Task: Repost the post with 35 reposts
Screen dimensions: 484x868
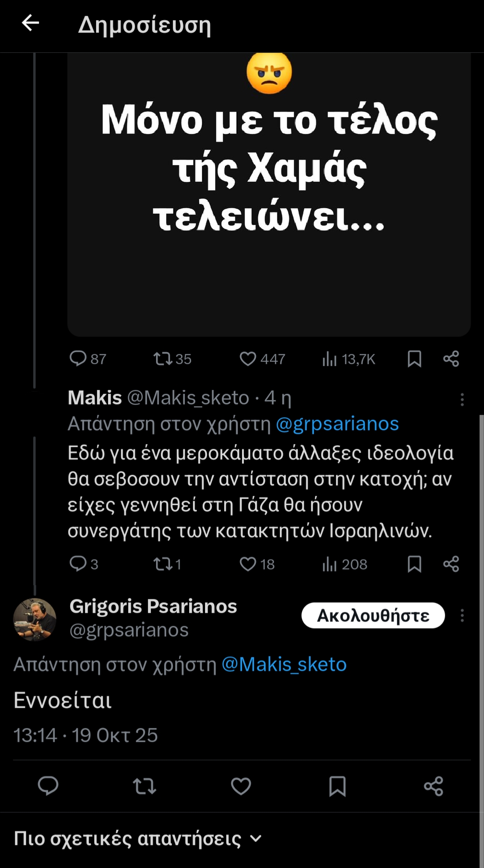Action: pos(163,358)
